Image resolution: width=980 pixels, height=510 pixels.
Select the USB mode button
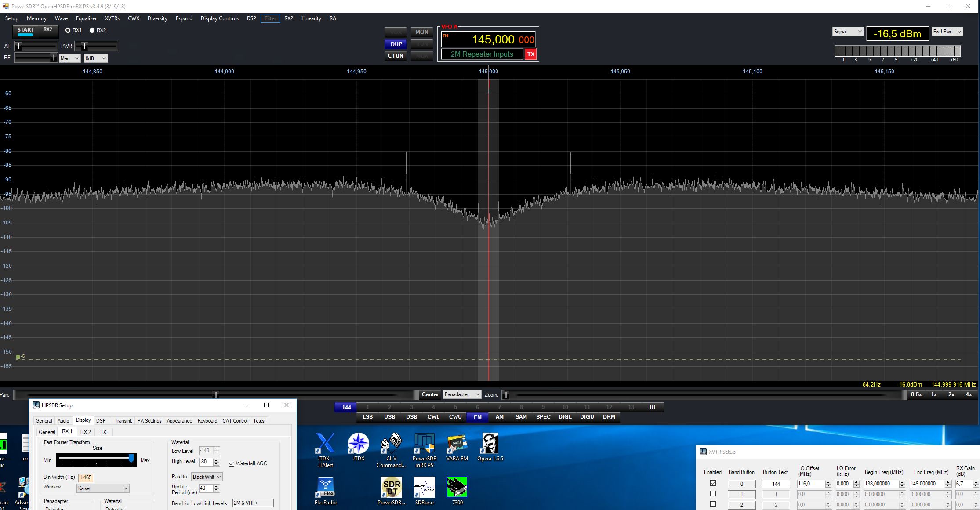click(x=389, y=417)
